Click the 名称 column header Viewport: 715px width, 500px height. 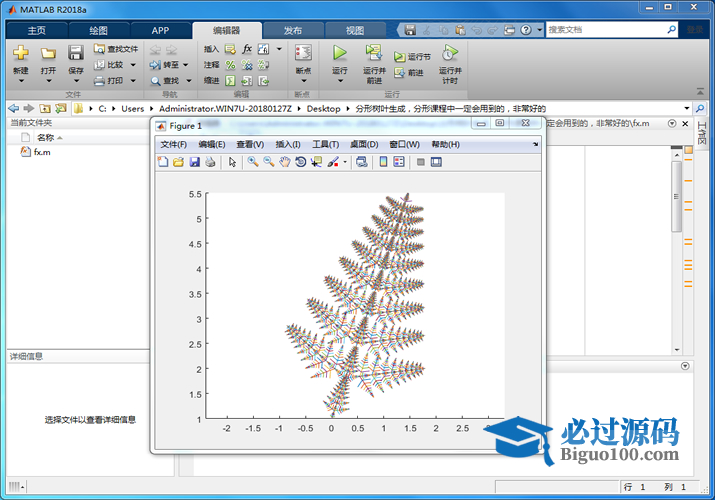pyautogui.click(x=46, y=137)
